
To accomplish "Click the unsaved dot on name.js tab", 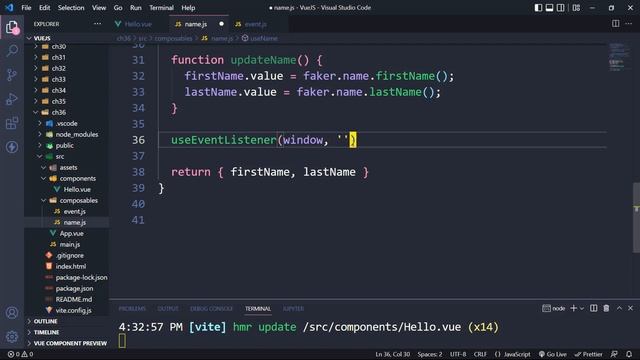I will pyautogui.click(x=221, y=24).
